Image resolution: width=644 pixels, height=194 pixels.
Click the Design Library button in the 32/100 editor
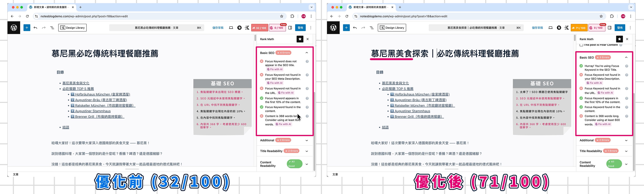72,28
